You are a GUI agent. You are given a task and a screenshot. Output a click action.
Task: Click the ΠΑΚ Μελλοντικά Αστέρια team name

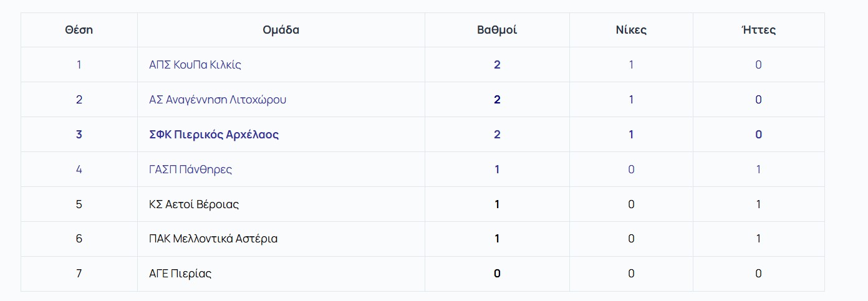(213, 239)
